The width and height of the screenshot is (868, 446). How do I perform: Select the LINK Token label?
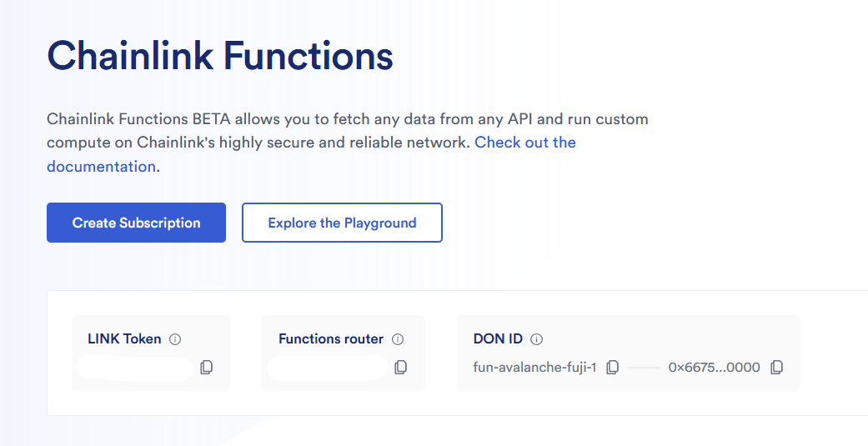tap(124, 339)
